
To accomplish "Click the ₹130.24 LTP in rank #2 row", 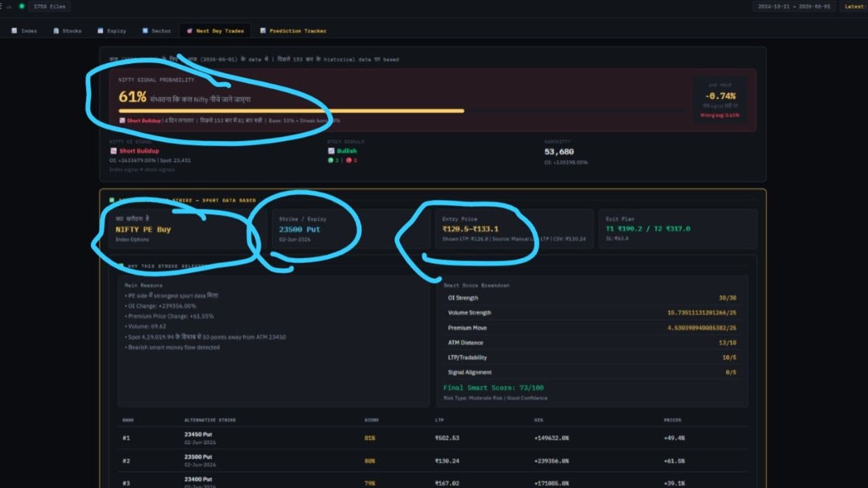I will 447,461.
